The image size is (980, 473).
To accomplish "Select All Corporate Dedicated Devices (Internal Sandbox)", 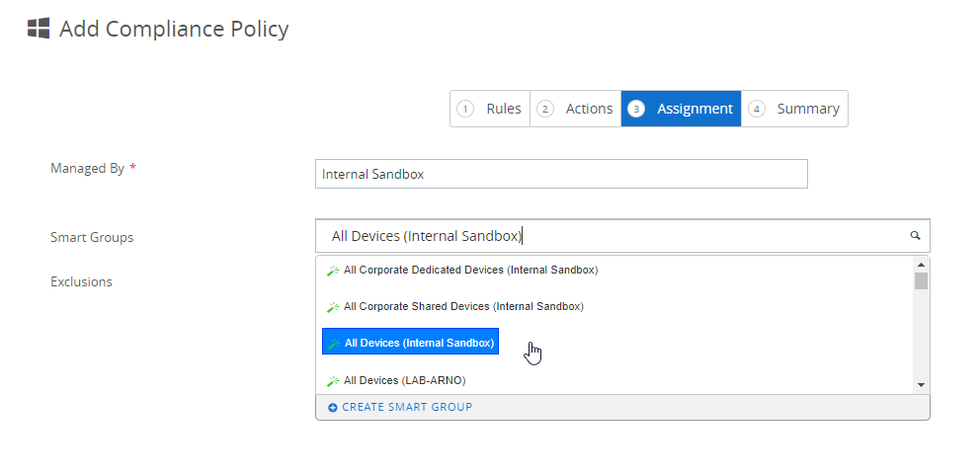I will tap(470, 270).
